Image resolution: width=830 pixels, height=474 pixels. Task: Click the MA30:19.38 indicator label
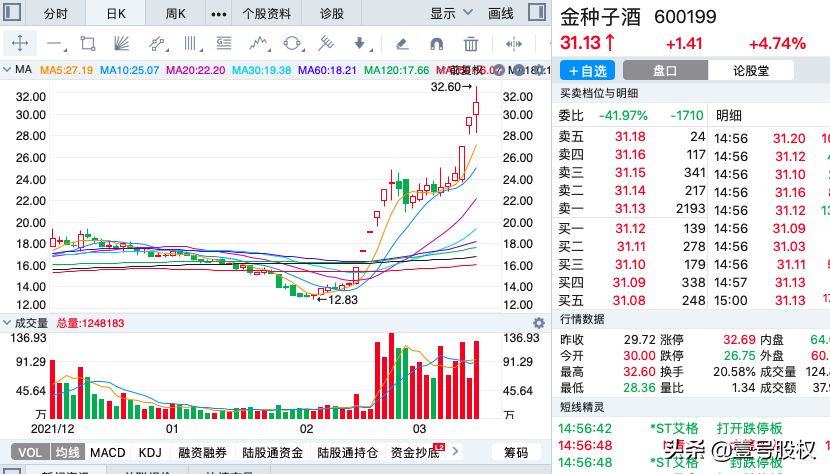[261, 70]
